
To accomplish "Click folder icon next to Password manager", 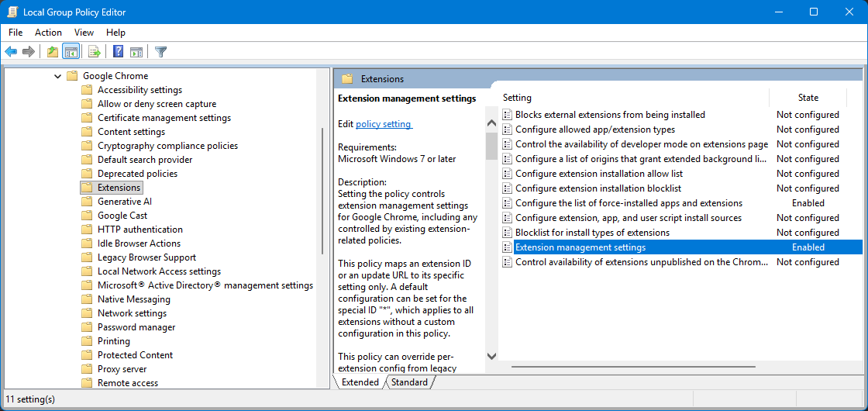I will pyautogui.click(x=87, y=327).
